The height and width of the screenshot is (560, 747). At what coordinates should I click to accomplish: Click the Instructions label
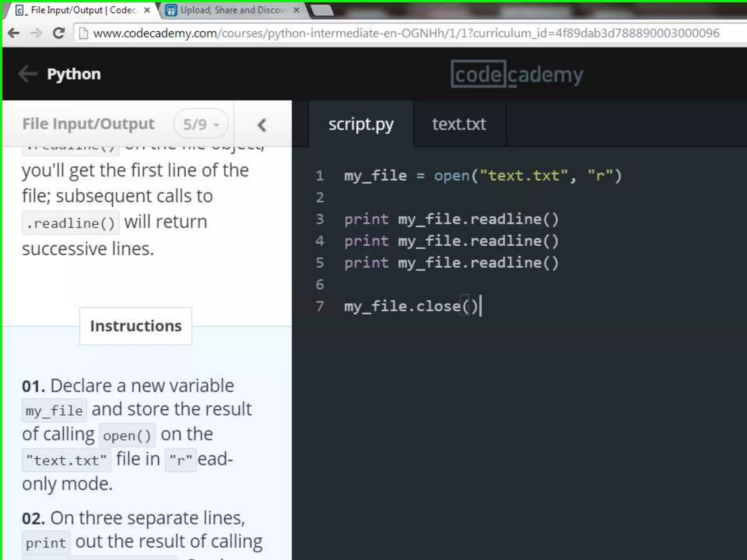(136, 326)
